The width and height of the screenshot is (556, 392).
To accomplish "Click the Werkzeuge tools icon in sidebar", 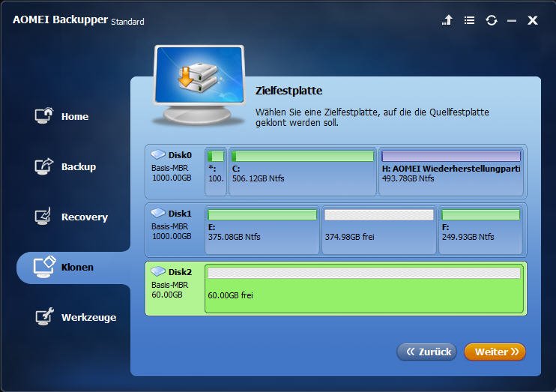I will click(x=44, y=316).
